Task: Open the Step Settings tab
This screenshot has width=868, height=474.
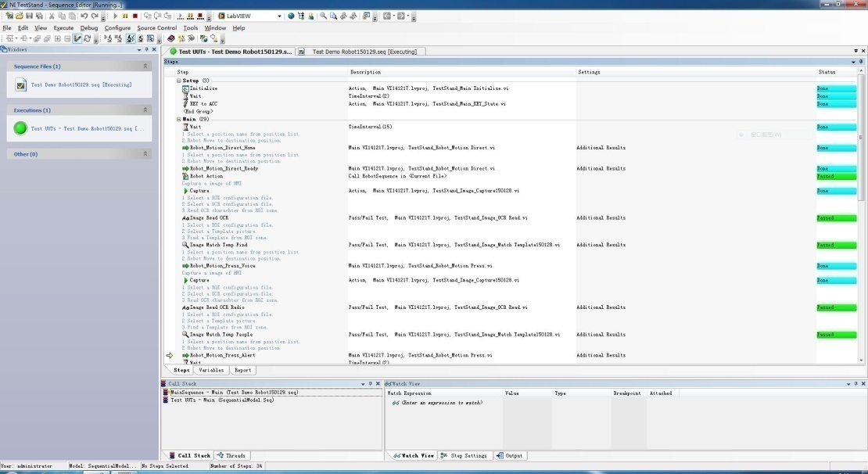Action: [x=464, y=456]
